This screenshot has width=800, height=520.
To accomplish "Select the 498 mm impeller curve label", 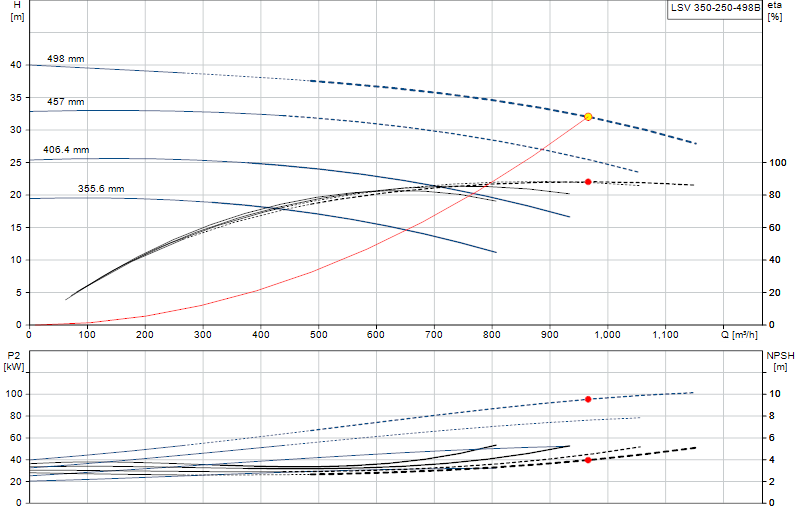I will coord(65,59).
